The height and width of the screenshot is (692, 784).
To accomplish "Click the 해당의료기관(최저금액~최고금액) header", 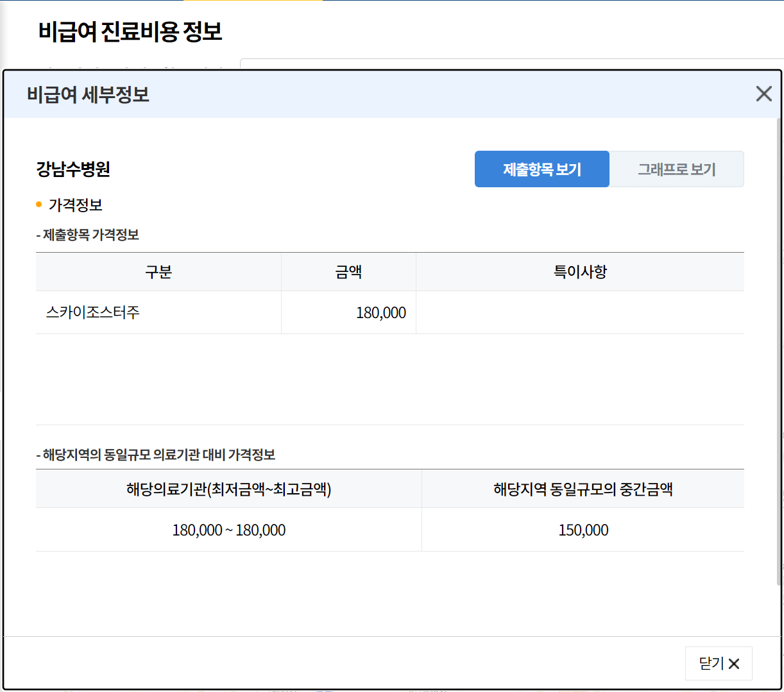I will (229, 489).
